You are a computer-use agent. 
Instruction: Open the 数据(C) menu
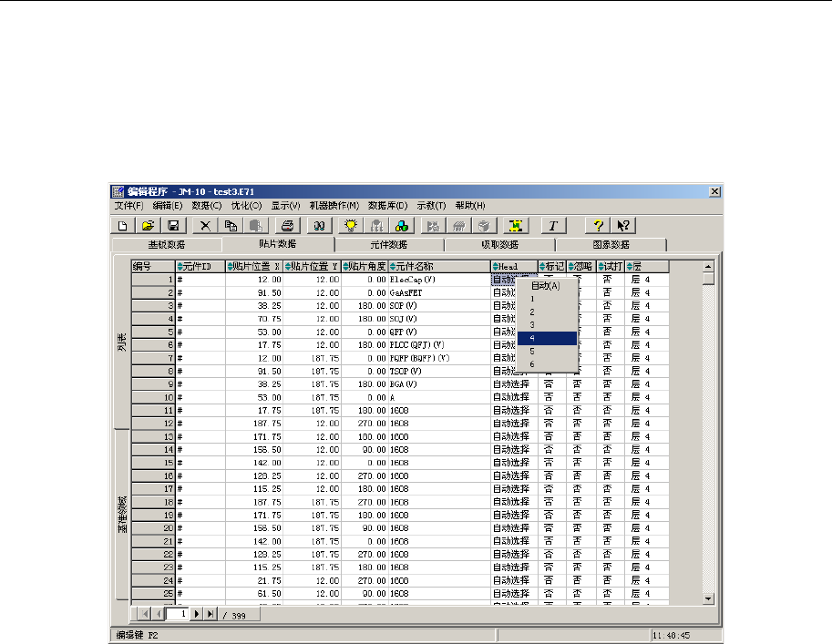tap(207, 205)
